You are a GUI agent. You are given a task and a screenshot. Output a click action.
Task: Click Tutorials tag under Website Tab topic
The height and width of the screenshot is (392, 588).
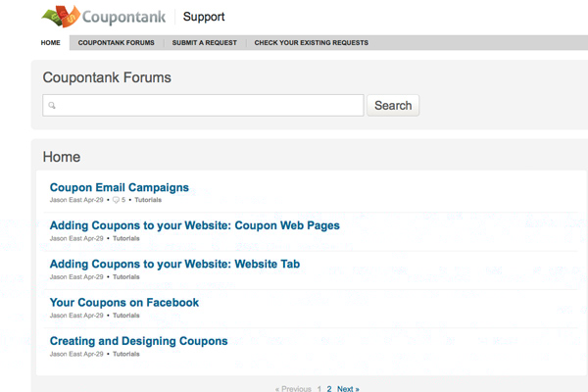click(126, 276)
